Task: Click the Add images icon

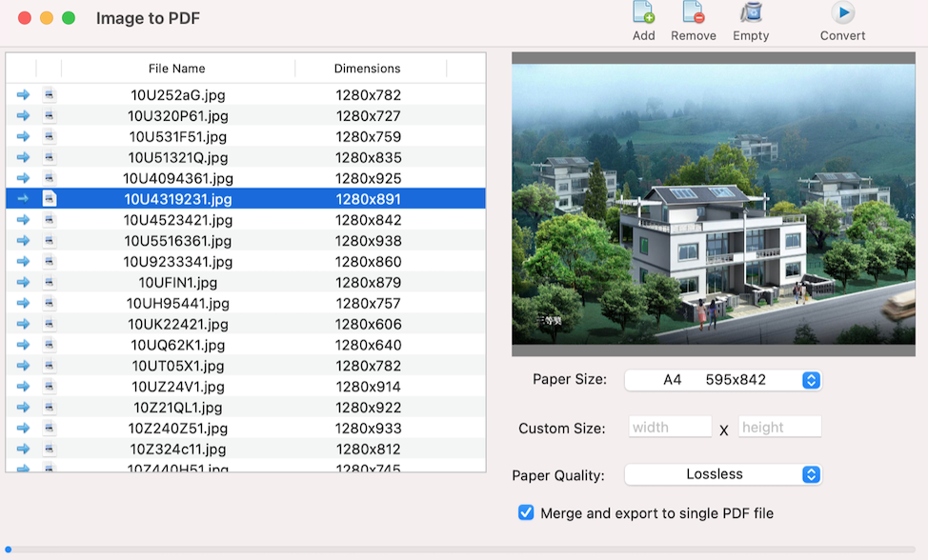Action: (644, 13)
